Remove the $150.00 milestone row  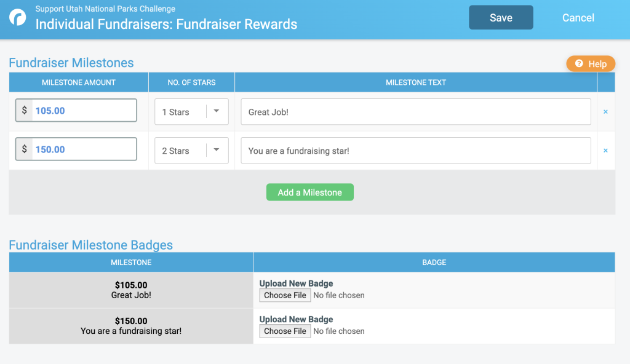tap(605, 151)
